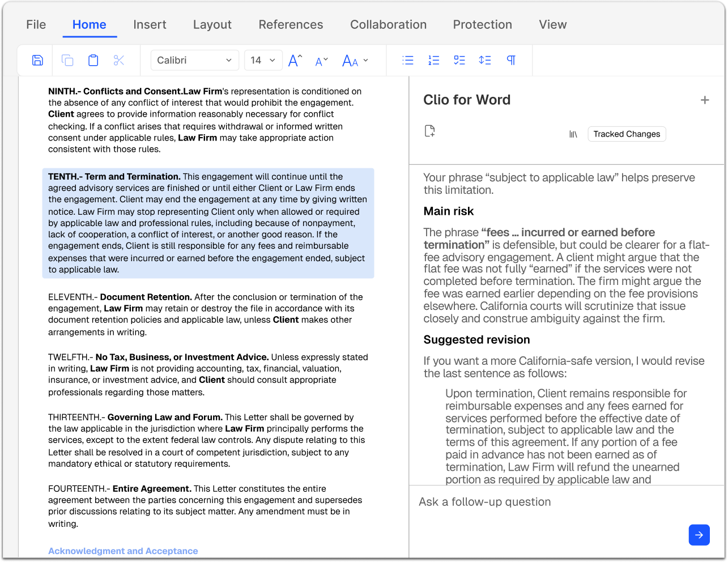Open the File menu

[36, 24]
